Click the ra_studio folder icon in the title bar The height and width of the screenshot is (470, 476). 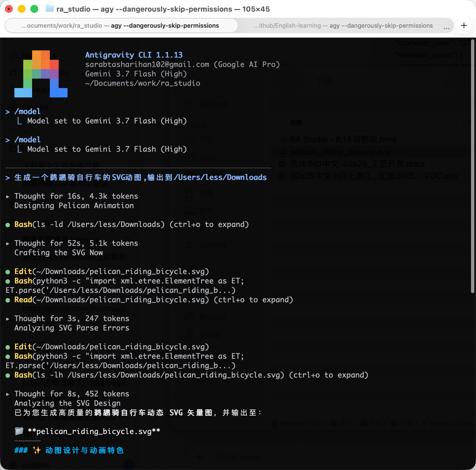click(50, 9)
